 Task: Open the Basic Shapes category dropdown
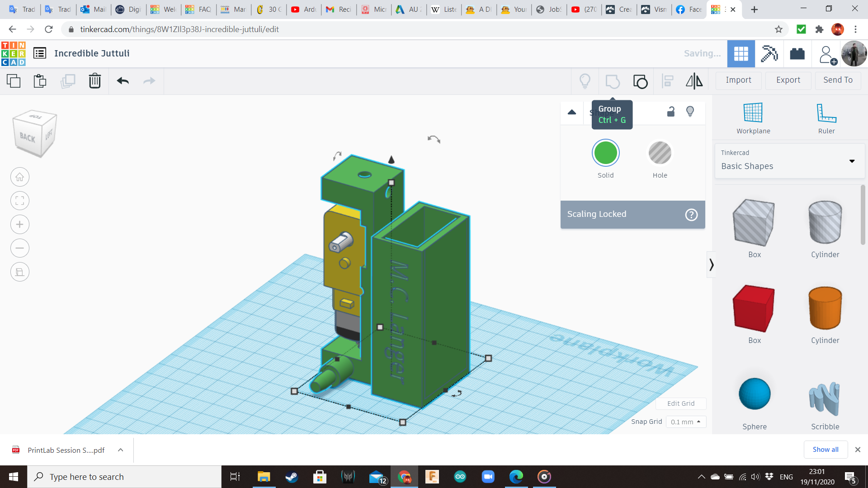coord(790,161)
